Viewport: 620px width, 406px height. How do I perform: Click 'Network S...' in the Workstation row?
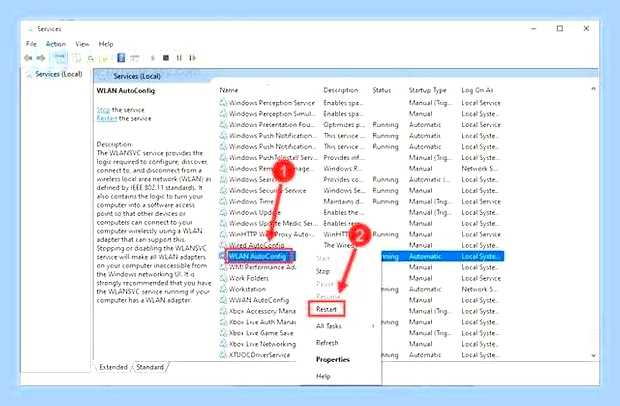(x=478, y=289)
